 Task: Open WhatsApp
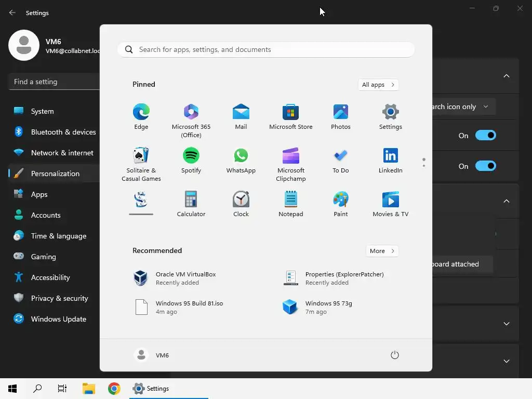(x=241, y=161)
